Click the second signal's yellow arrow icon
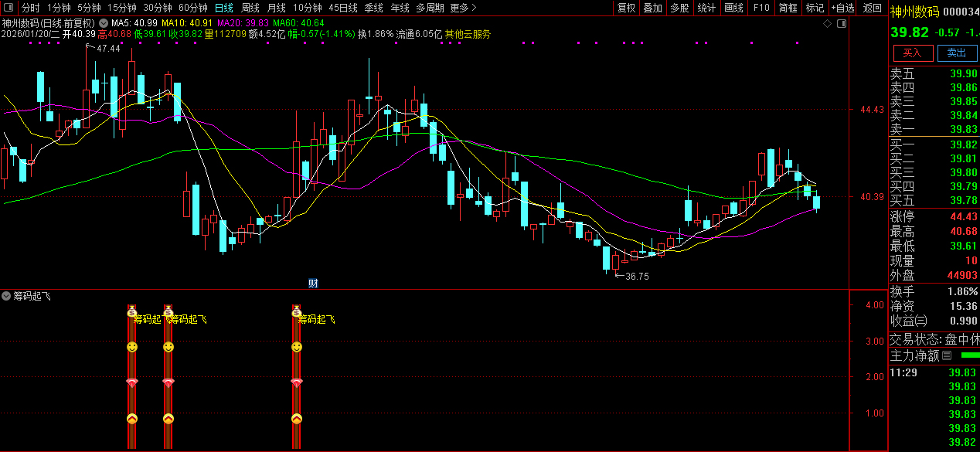This screenshot has width=980, height=452. pos(168,419)
